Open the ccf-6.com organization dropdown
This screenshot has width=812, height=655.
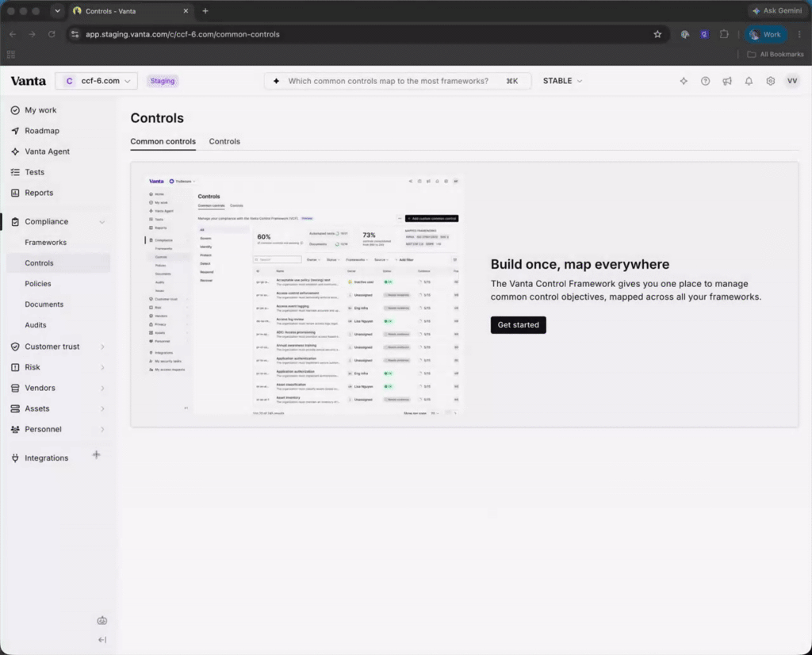pyautogui.click(x=96, y=81)
